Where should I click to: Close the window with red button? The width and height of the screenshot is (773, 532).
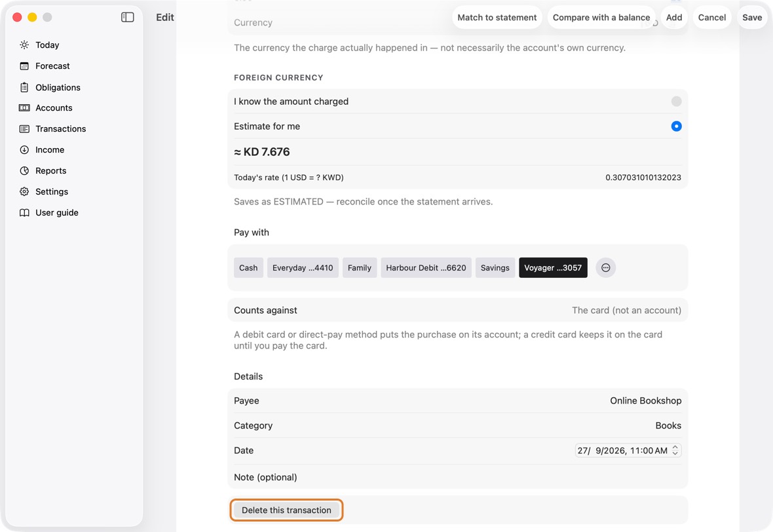[17, 17]
